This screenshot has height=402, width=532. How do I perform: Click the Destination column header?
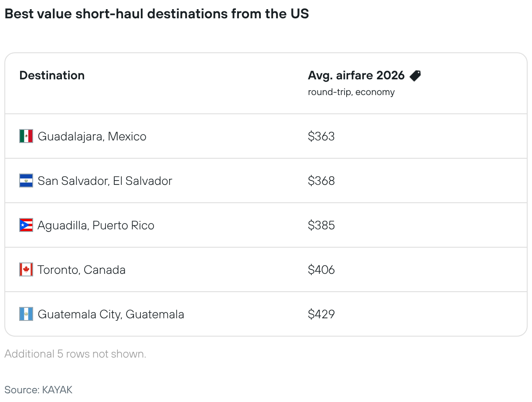[x=52, y=75]
